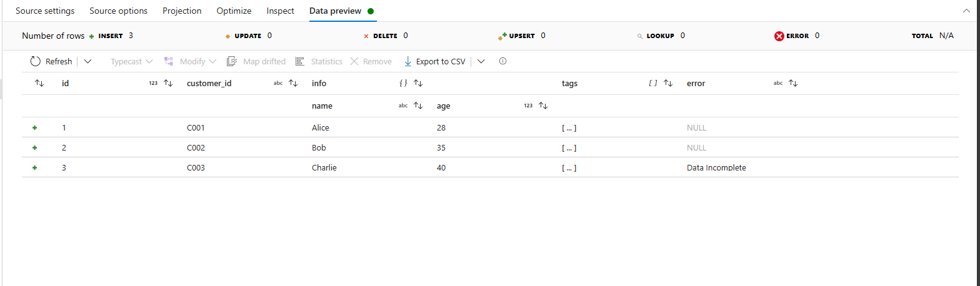Open the Refresh options dropdown chevron
Viewport: 980px width, 286px height.
87,61
